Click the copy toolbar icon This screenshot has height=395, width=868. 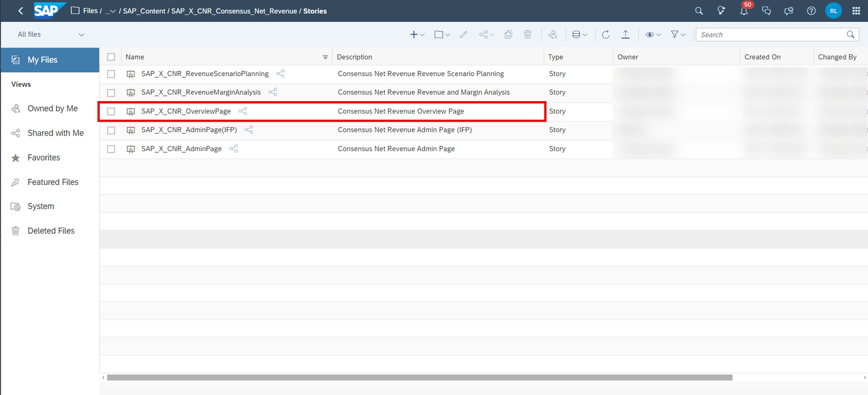pos(508,34)
